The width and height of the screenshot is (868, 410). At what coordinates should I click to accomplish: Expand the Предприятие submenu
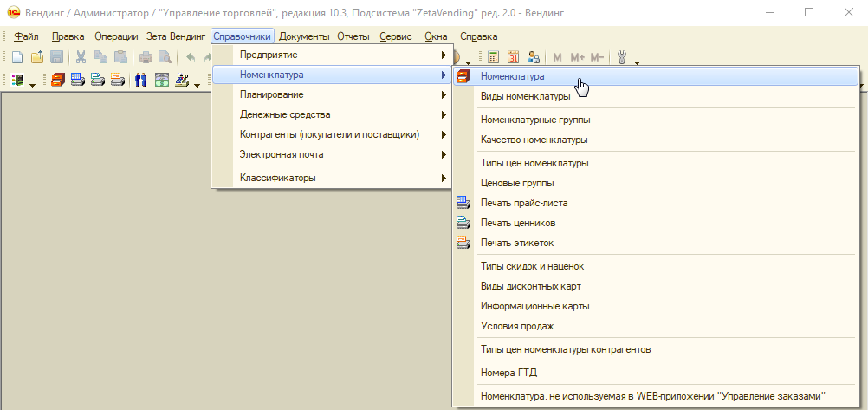[332, 55]
